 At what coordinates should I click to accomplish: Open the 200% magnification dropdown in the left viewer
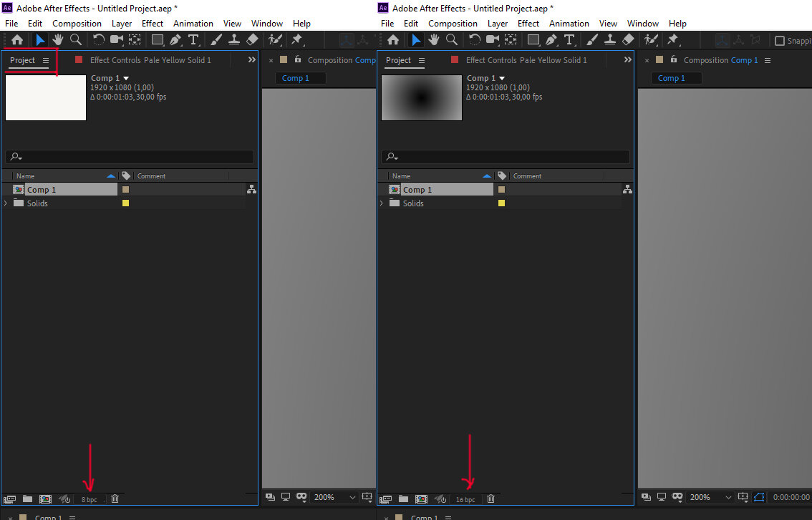(x=334, y=497)
